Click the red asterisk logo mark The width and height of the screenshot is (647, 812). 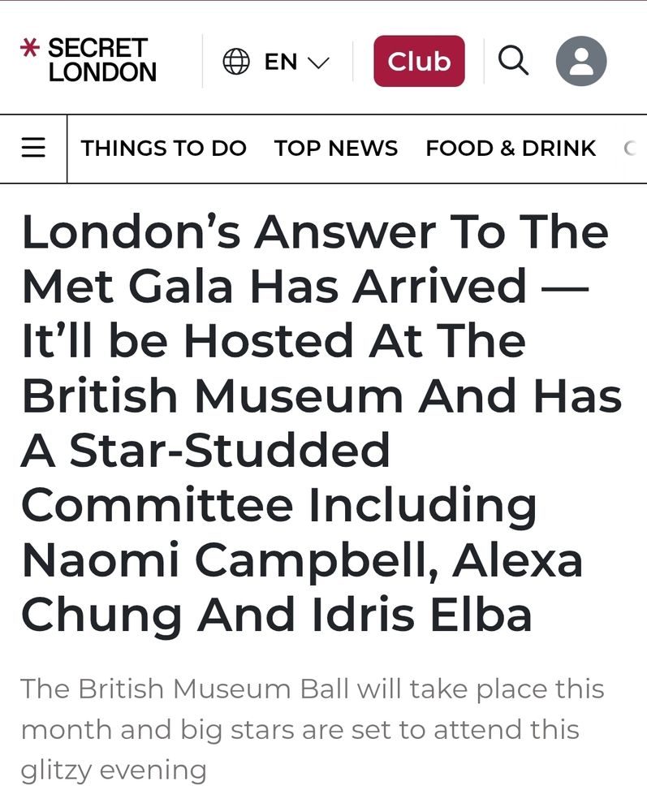coord(29,48)
